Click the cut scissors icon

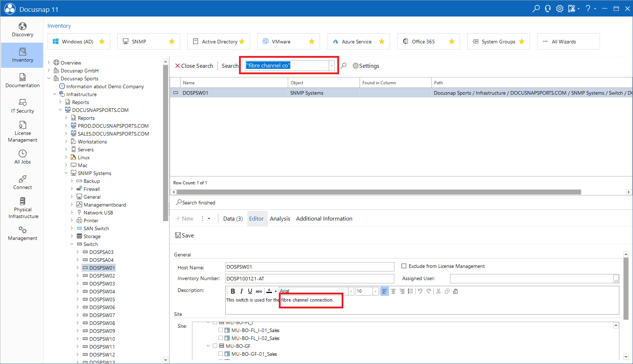[x=439, y=291]
